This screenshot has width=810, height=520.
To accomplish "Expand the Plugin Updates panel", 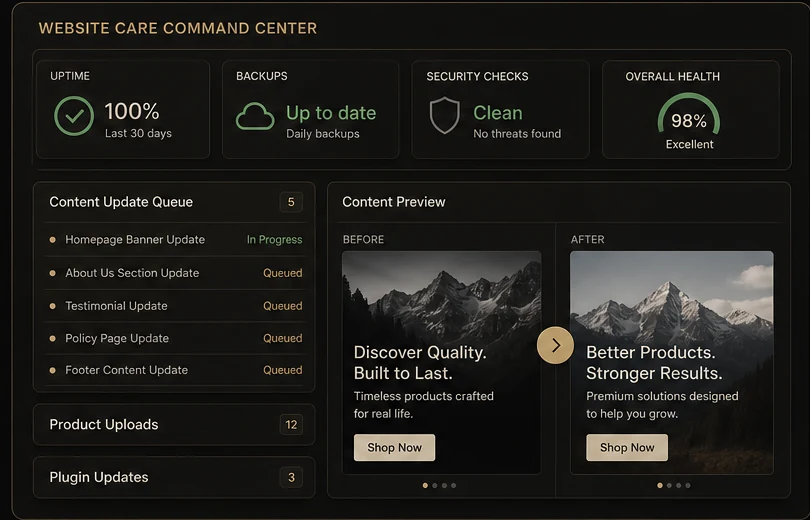I will 174,477.
